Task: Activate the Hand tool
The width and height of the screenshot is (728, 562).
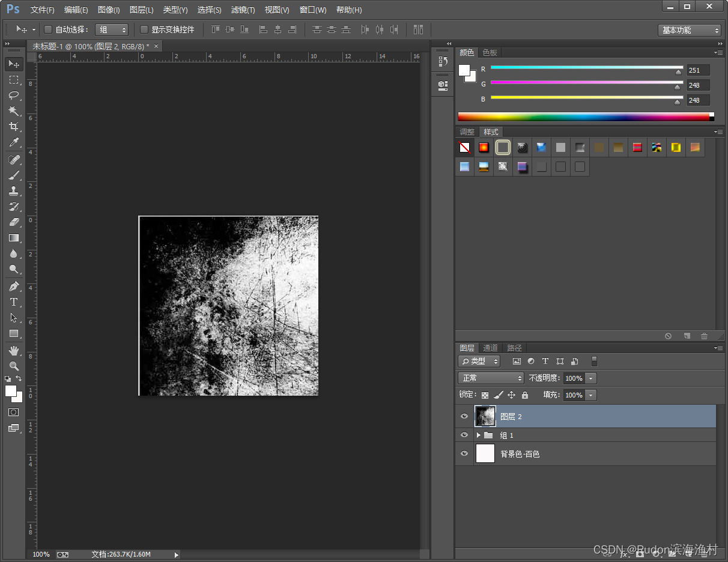Action: (x=14, y=350)
